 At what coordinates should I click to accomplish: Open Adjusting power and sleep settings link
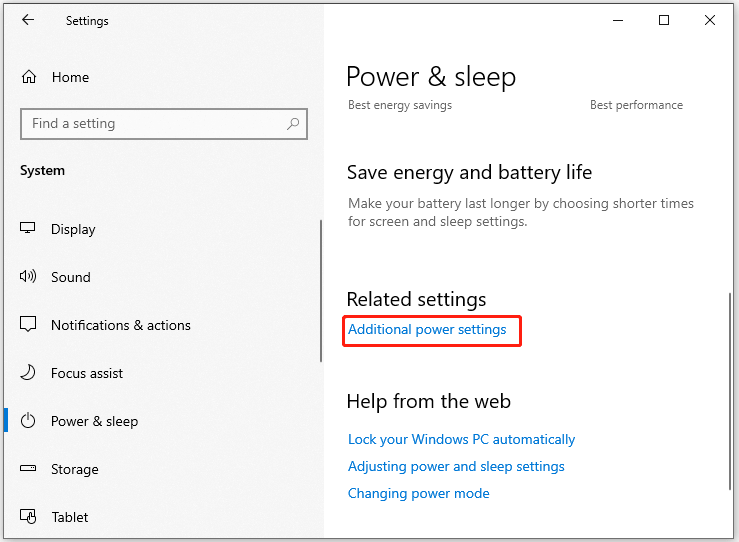456,466
